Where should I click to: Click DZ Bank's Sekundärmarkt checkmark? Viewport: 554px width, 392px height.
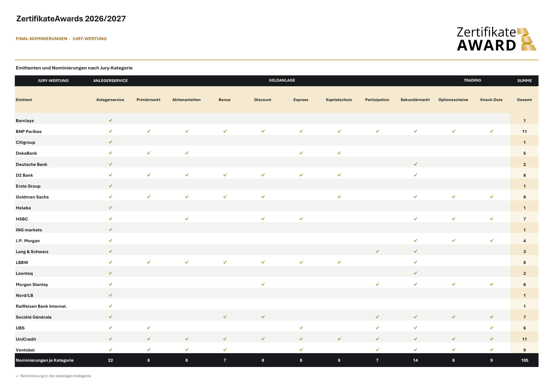[415, 175]
